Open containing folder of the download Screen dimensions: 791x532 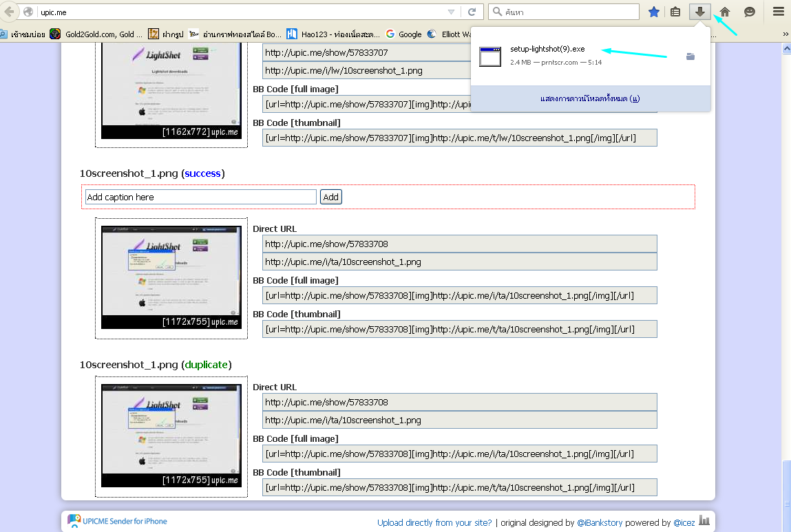pos(690,56)
